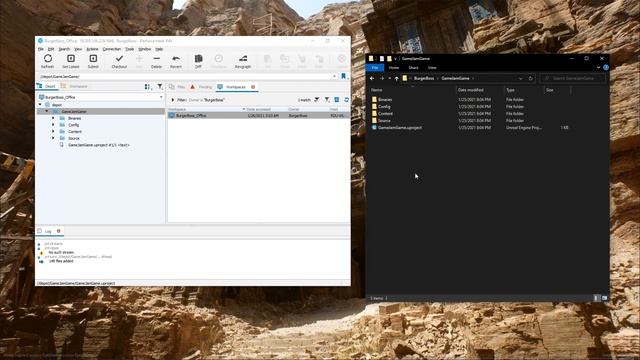Click the BurgerBoss breadcrumb in Explorer address bar
The width and height of the screenshot is (640, 360).
[424, 78]
